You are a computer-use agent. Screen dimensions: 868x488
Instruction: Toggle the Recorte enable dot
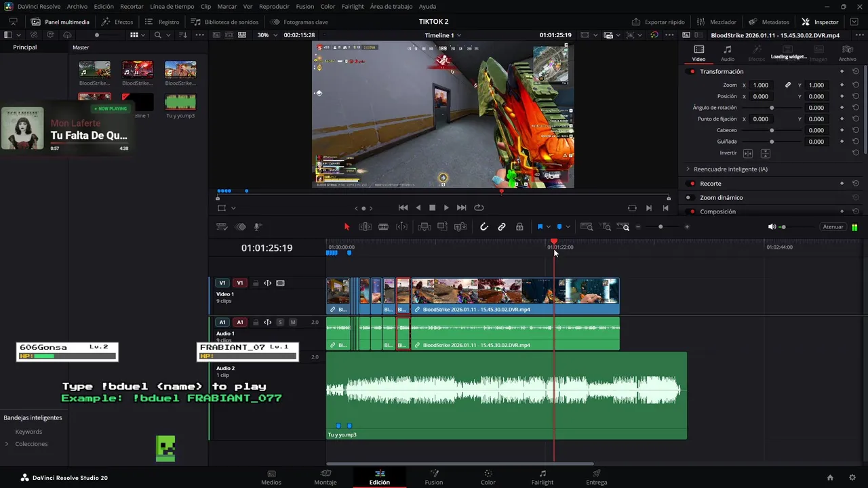(x=692, y=184)
